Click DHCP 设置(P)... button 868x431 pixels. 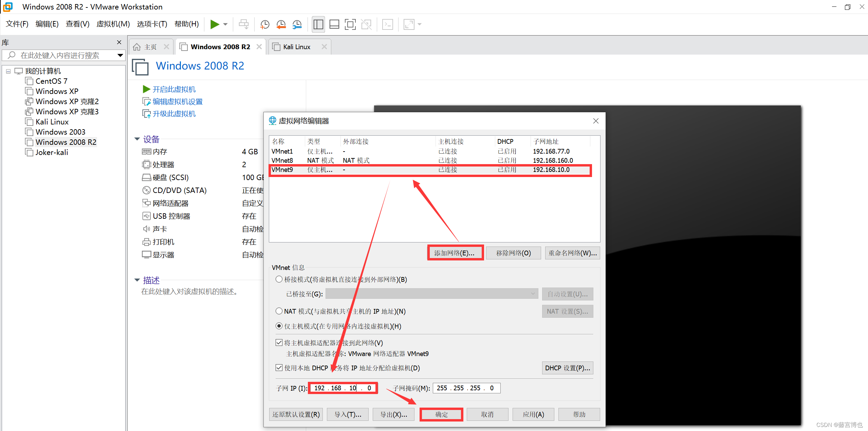click(x=568, y=368)
